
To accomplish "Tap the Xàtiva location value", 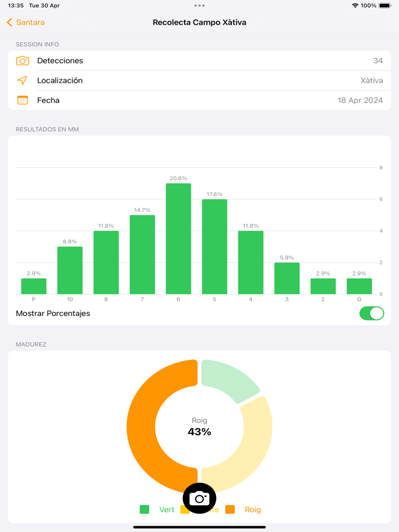I will pos(372,80).
